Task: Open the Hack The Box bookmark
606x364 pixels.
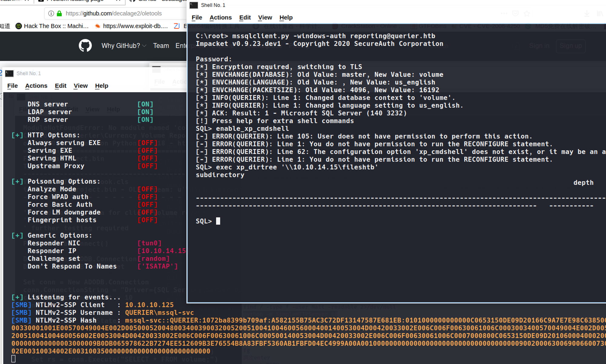Action: 52,26
